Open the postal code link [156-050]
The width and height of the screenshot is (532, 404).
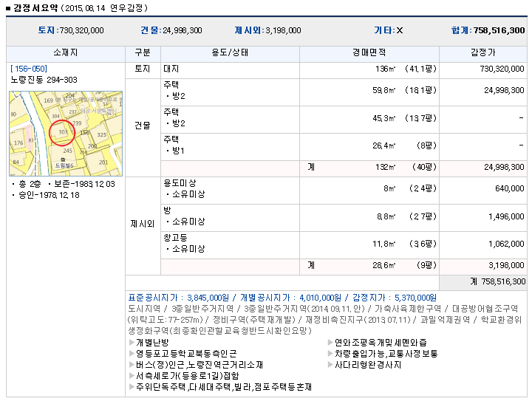pyautogui.click(x=29, y=69)
